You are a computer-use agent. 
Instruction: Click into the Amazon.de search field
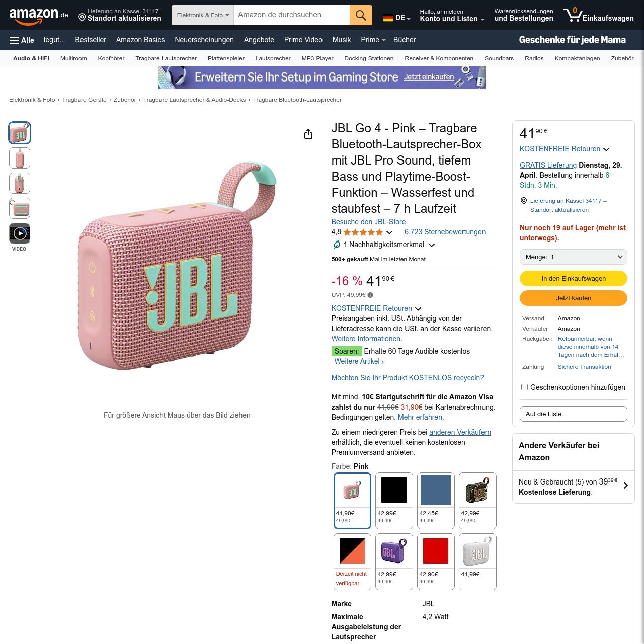[292, 15]
